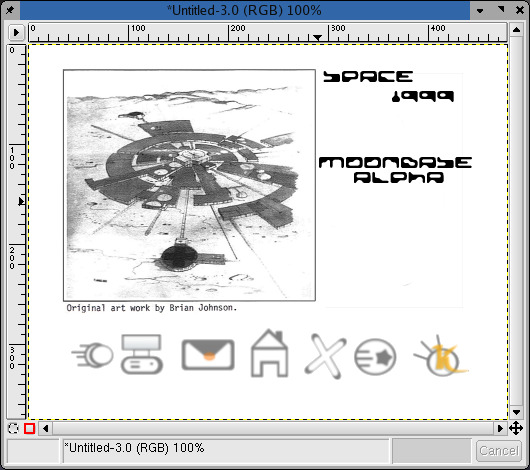Screen dimensions: 530x470
Task: Click the 'MOONBASE' stylized text
Action: point(395,163)
